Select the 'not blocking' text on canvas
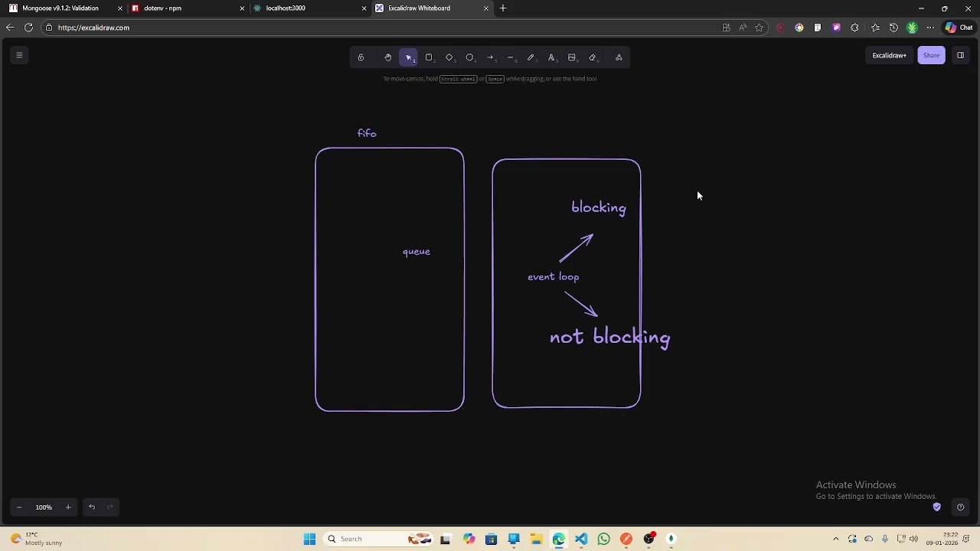This screenshot has width=980, height=551. (610, 337)
